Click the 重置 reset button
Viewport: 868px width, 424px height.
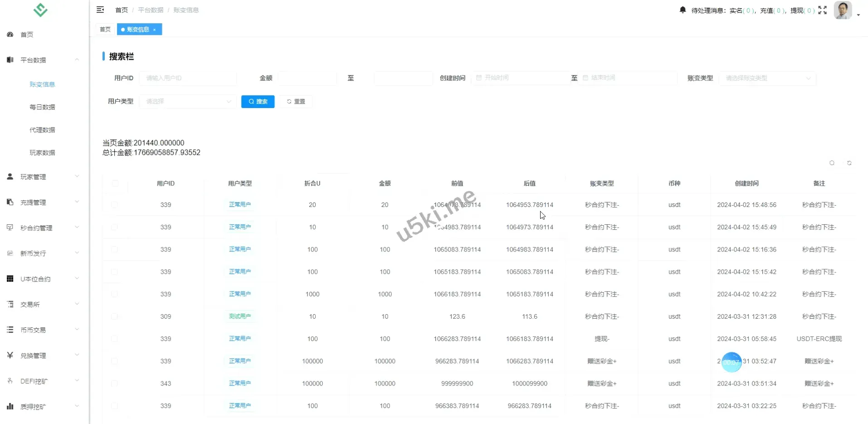[x=296, y=101]
